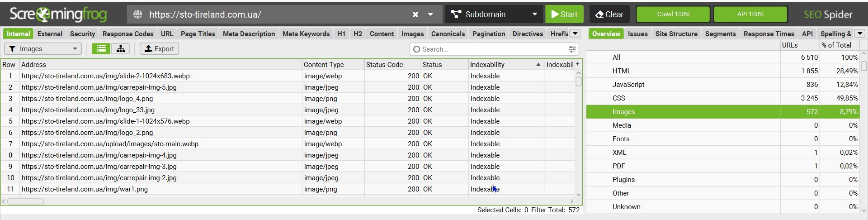Click the funnel filter icon
Screen dimensions: 868x220
pos(12,49)
